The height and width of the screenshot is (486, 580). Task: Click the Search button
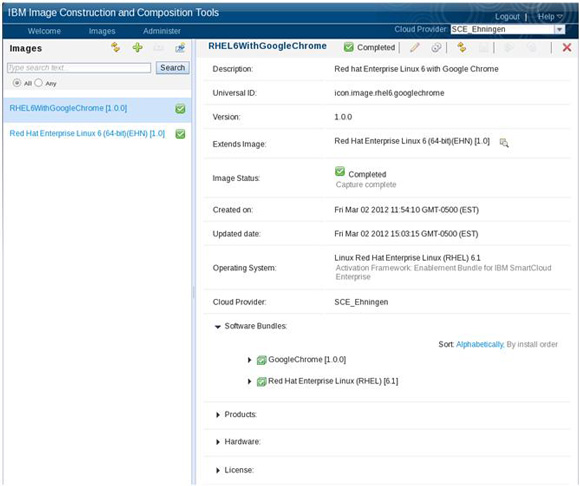tap(172, 68)
